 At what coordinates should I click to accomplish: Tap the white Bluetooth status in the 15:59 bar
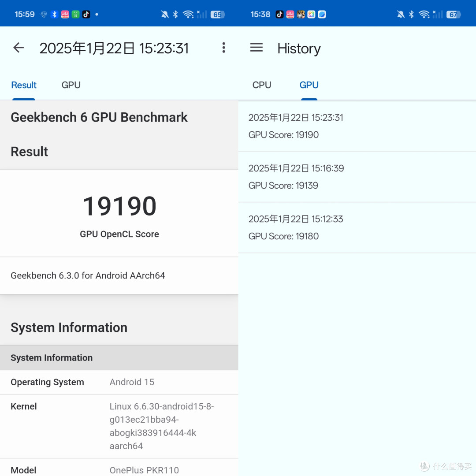175,14
